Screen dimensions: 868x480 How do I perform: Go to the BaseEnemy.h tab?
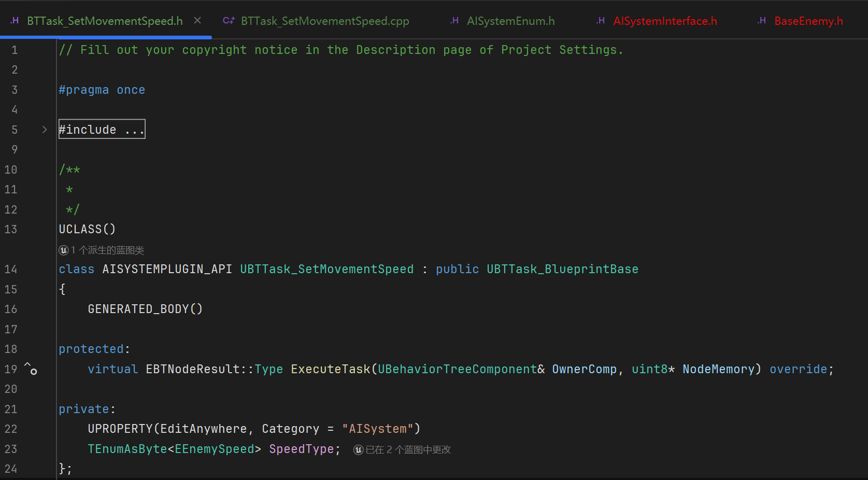pos(800,21)
